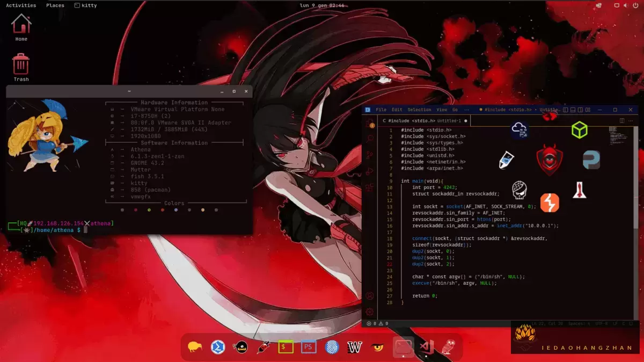Open the Explorer view in VS Code
Image resolution: width=644 pixels, height=362 pixels.
tap(370, 124)
